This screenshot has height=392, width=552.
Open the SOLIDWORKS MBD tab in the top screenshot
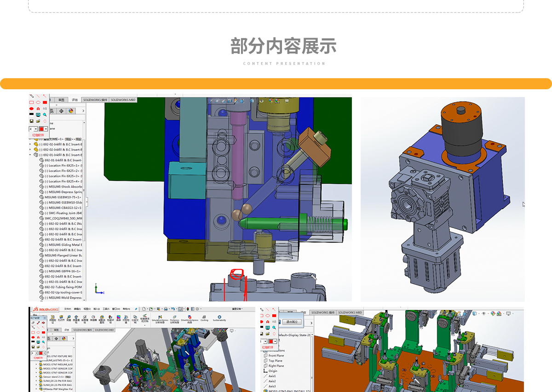[x=123, y=100]
